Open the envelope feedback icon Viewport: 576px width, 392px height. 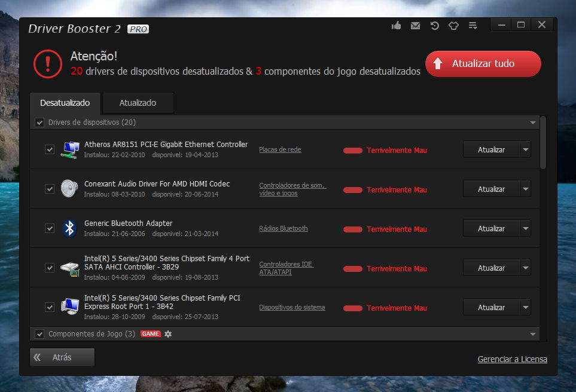click(x=415, y=26)
